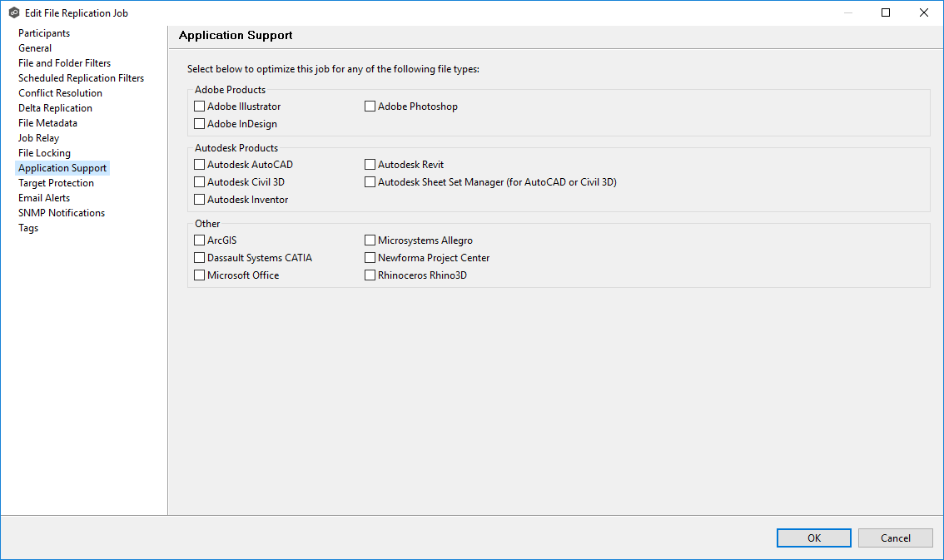This screenshot has height=560, width=944.
Task: Switch to the Conflict Resolution page
Action: pyautogui.click(x=60, y=93)
